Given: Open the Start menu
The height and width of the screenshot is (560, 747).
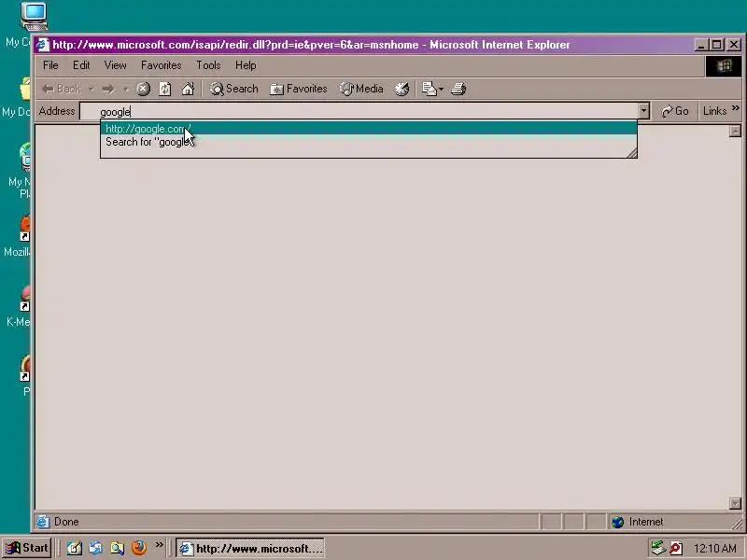Looking at the screenshot, I should pos(27,548).
